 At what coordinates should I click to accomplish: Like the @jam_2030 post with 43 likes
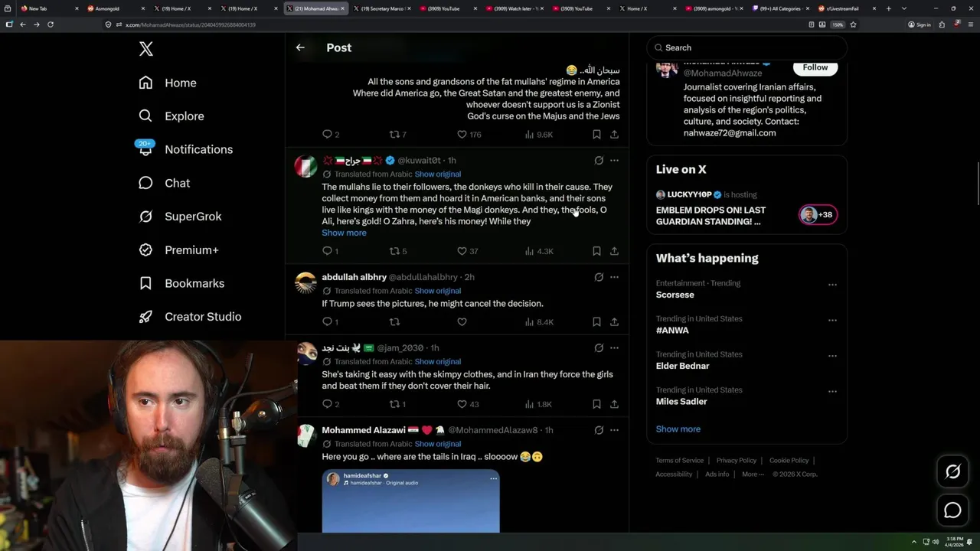click(467, 404)
